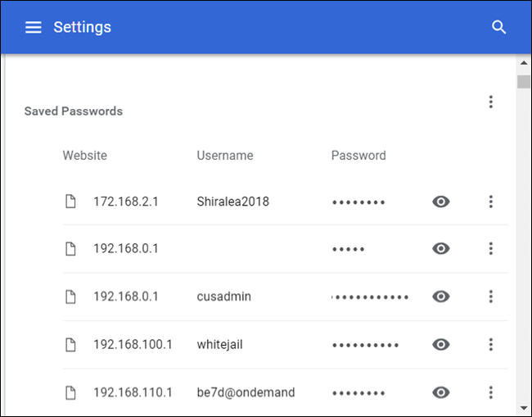
Task: Reveal the password for whitejail
Action: (441, 345)
